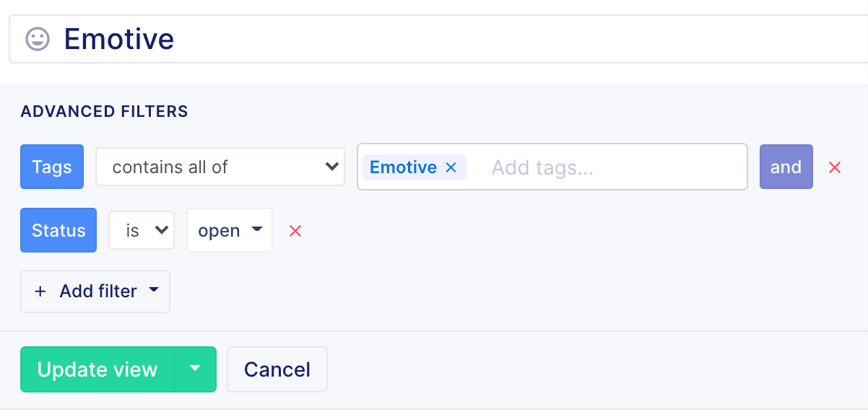Image resolution: width=868 pixels, height=417 pixels.
Task: Select the Emotive tag chip text
Action: coord(403,167)
